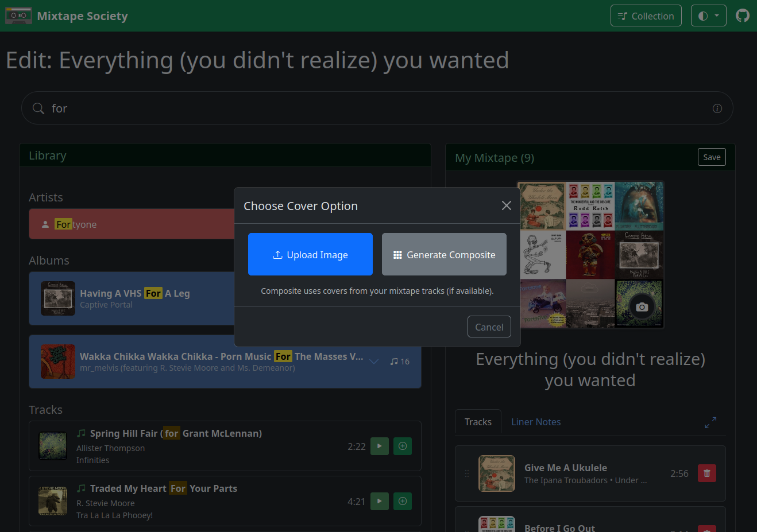Play Spring Hill Fair track

(x=379, y=446)
